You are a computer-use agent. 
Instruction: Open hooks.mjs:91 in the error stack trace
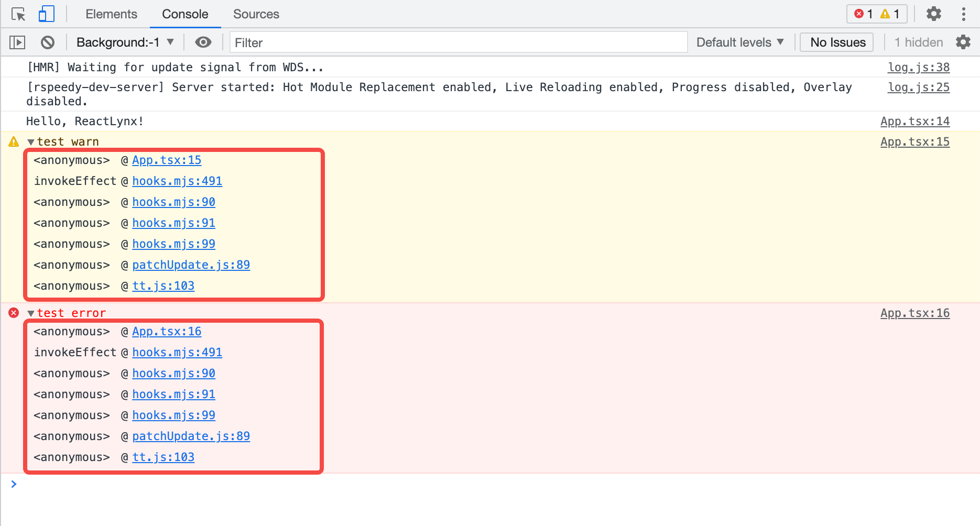[x=173, y=394]
